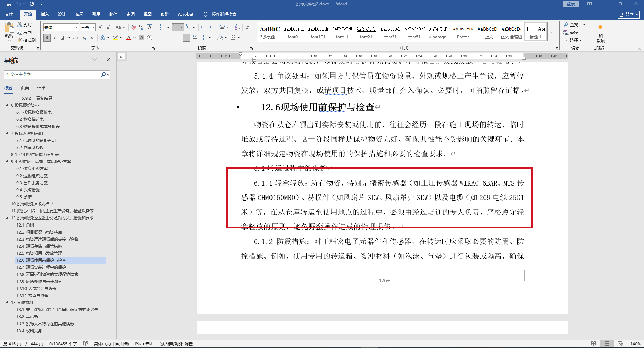
Task: Navigate to '12.7 现场安装过程中的保护' heading
Action: [41, 267]
